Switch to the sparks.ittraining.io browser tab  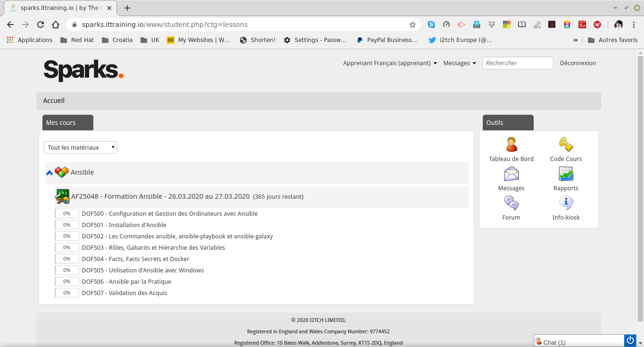pyautogui.click(x=60, y=8)
